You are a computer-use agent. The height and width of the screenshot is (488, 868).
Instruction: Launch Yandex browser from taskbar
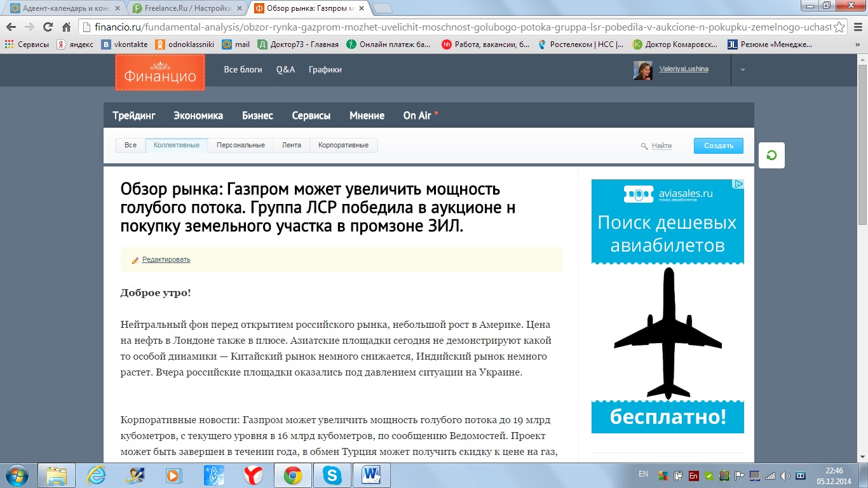(253, 475)
